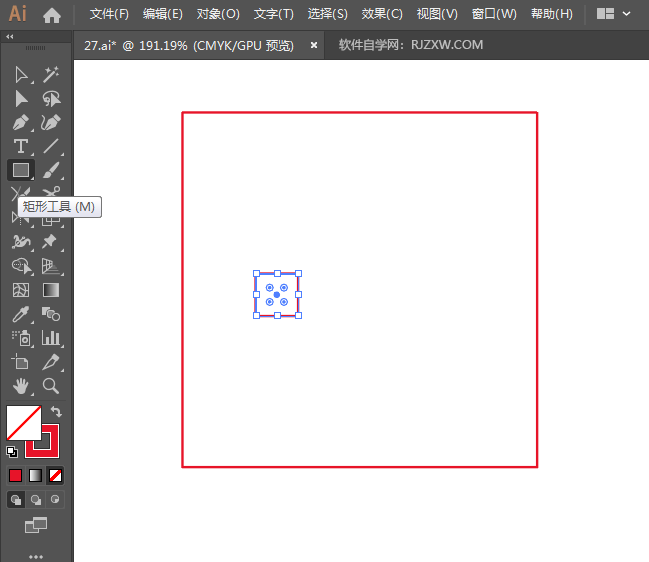Enable Draw Normal mode
This screenshot has height=562, width=649.
tap(16, 500)
